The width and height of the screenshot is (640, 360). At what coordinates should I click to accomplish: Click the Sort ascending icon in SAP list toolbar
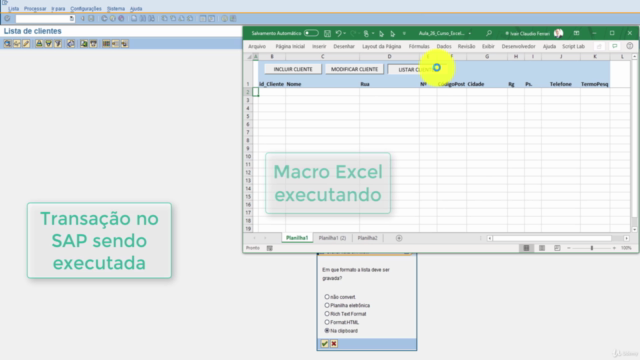[x=39, y=43]
